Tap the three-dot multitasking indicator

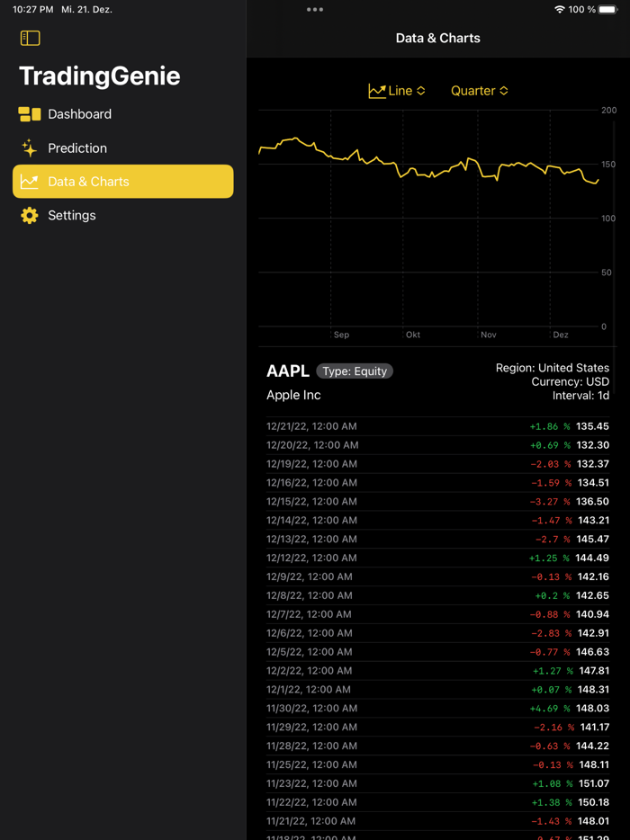click(315, 10)
